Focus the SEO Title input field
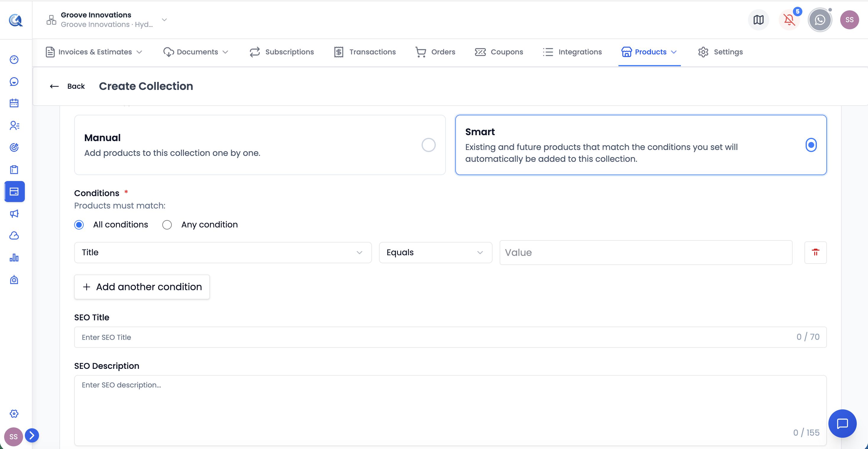868x449 pixels. click(450, 337)
